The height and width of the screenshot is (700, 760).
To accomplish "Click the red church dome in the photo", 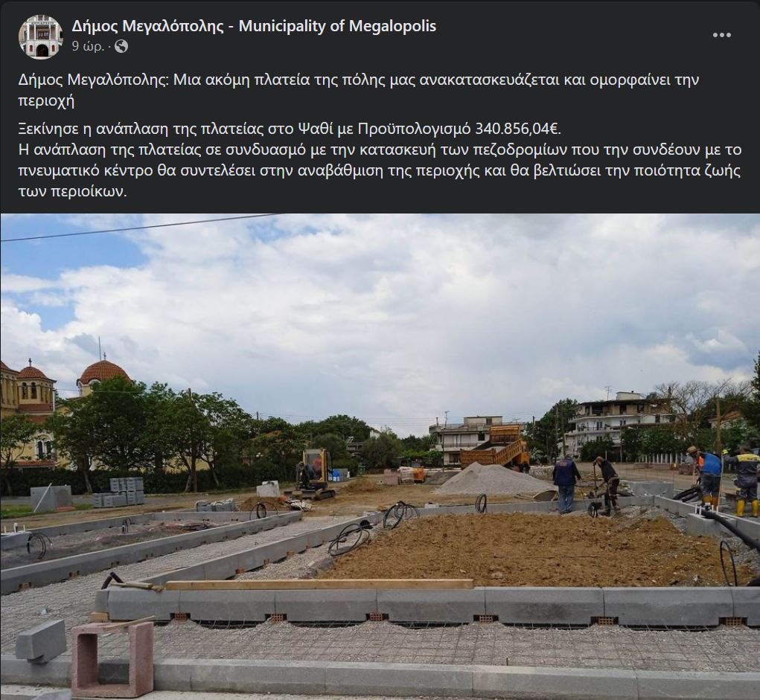I will pos(104,373).
